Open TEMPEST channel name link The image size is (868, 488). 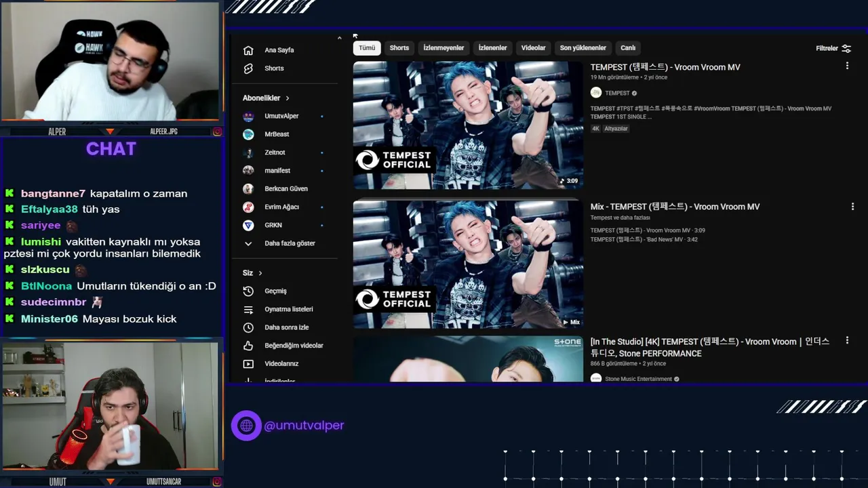(617, 93)
